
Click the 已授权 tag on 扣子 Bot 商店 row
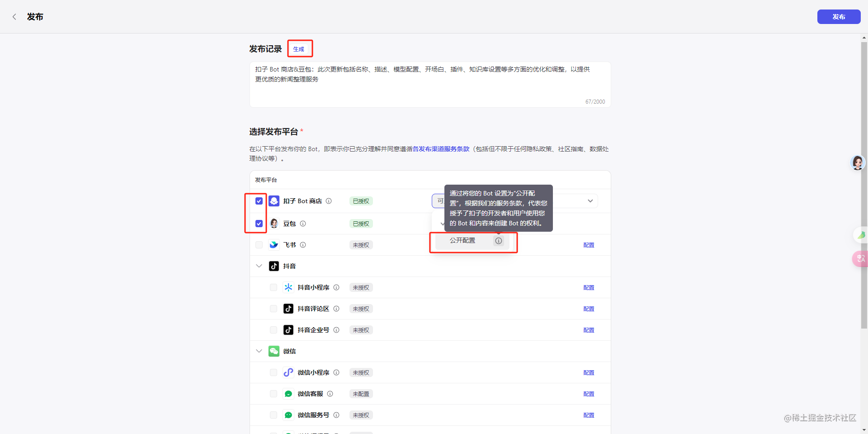[x=361, y=201]
